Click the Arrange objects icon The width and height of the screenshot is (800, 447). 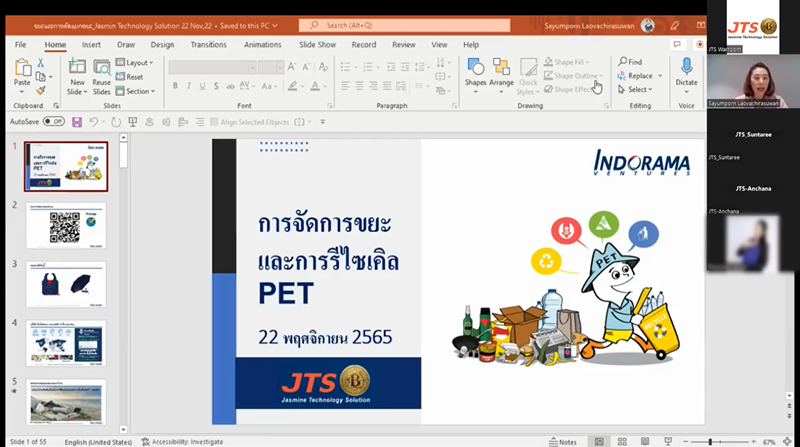tap(501, 67)
